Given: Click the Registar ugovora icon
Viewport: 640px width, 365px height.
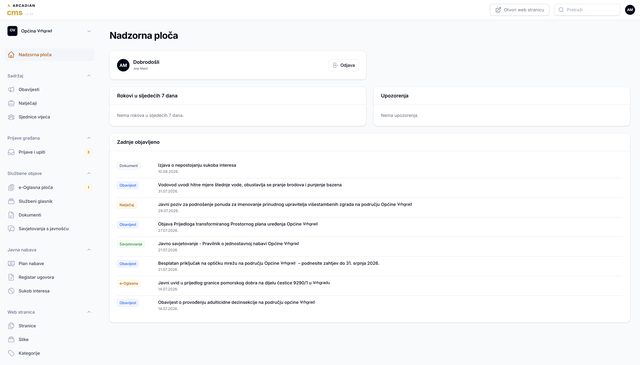Looking at the screenshot, I should click(x=11, y=277).
